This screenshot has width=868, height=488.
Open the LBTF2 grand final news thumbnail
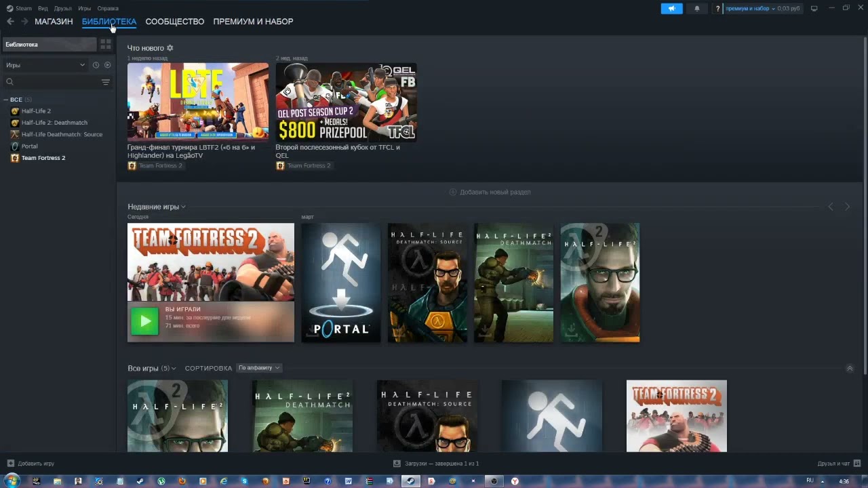198,102
